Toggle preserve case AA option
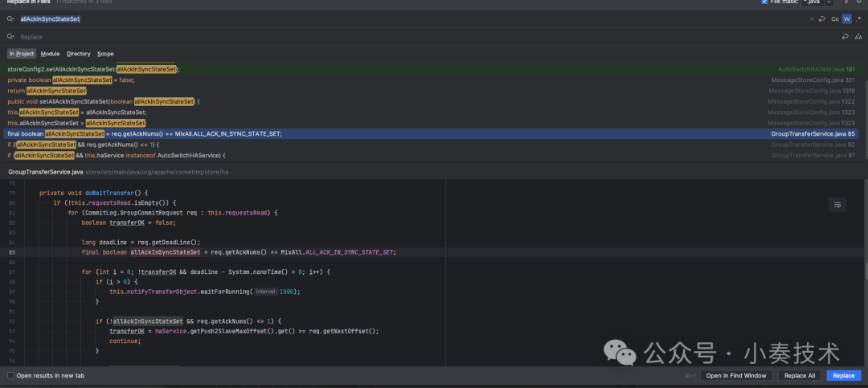This screenshot has height=388, width=868. point(858,36)
